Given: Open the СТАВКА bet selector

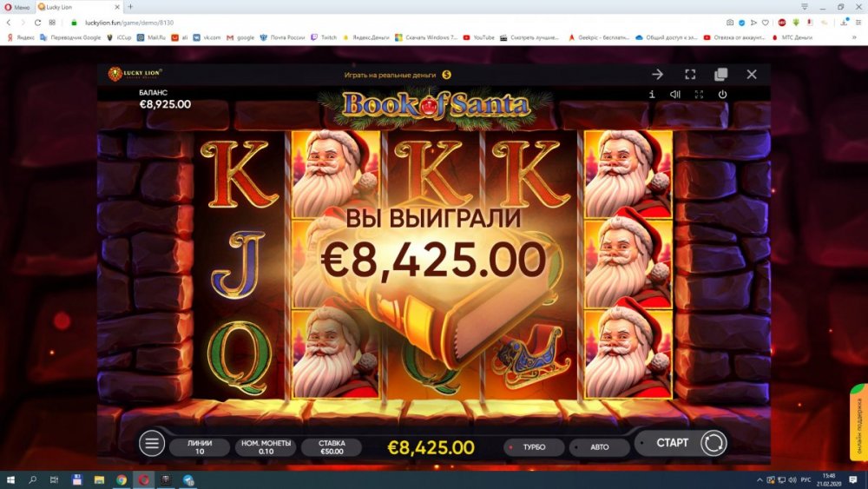Looking at the screenshot, I should pyautogui.click(x=332, y=447).
